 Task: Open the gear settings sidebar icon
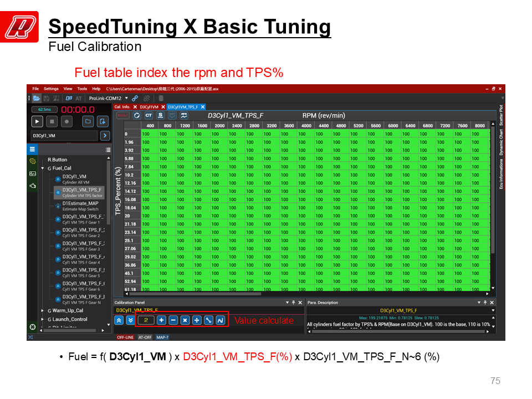(x=33, y=161)
